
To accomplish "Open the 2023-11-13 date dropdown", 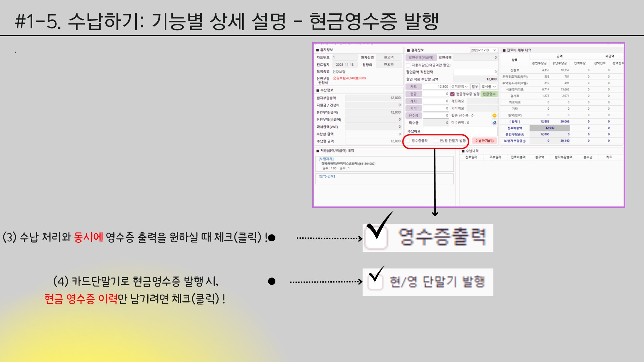I will tap(483, 50).
